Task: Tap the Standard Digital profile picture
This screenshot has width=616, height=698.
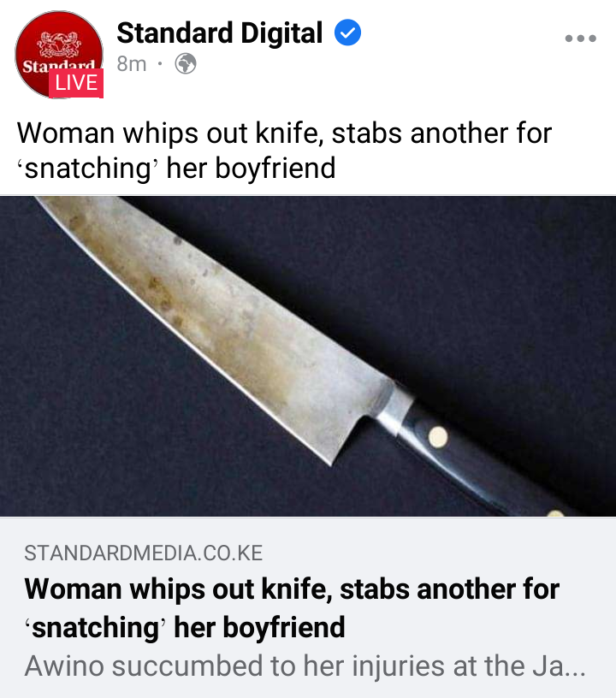Action: tap(59, 54)
